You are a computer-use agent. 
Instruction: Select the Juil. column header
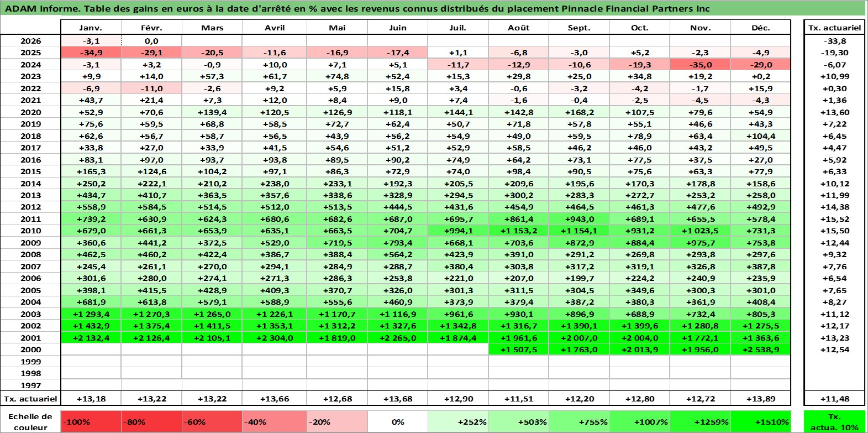click(458, 28)
